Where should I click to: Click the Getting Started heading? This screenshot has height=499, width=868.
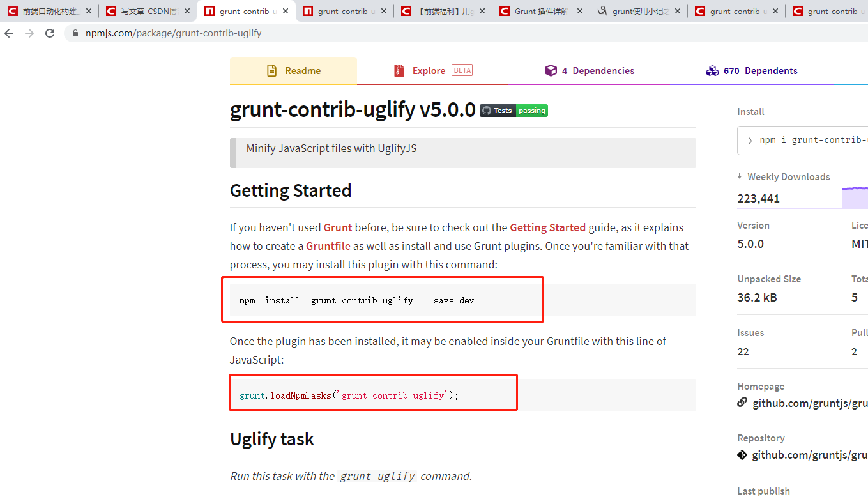tap(291, 191)
